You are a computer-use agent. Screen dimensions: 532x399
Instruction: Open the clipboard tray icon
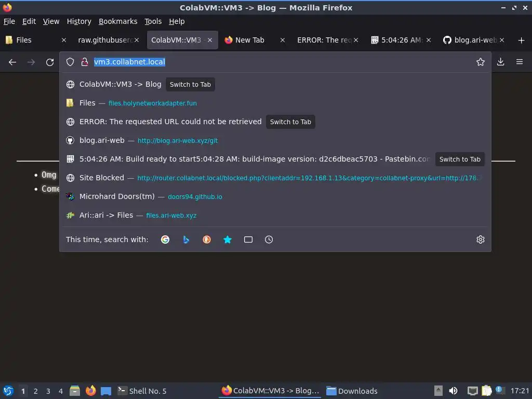coord(486,391)
